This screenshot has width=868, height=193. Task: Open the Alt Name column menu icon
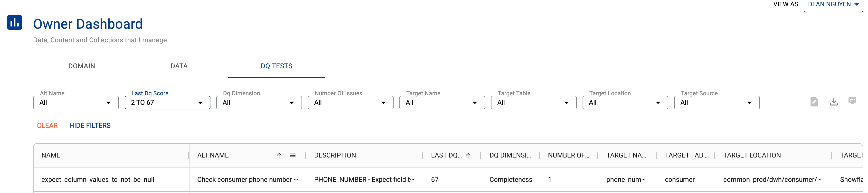tap(292, 155)
